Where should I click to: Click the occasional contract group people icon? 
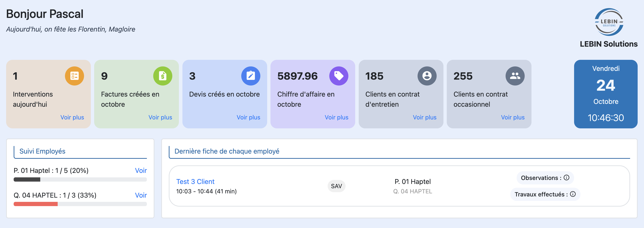click(x=515, y=76)
